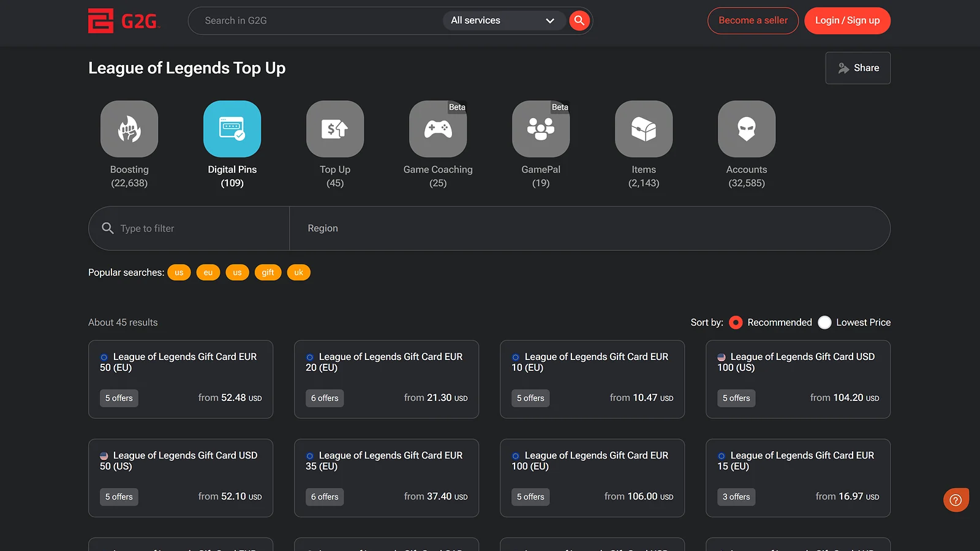Click the Login / Sign up button
This screenshot has height=551, width=980.
[847, 20]
